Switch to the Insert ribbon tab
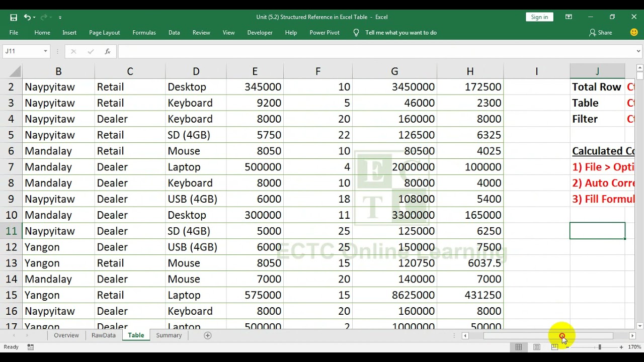The image size is (644, 362). pos(69,33)
